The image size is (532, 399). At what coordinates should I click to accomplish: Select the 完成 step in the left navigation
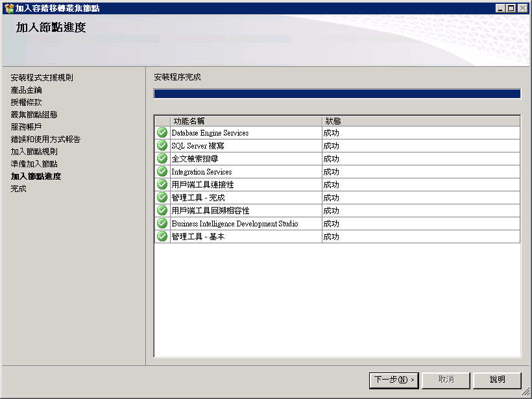tap(18, 189)
